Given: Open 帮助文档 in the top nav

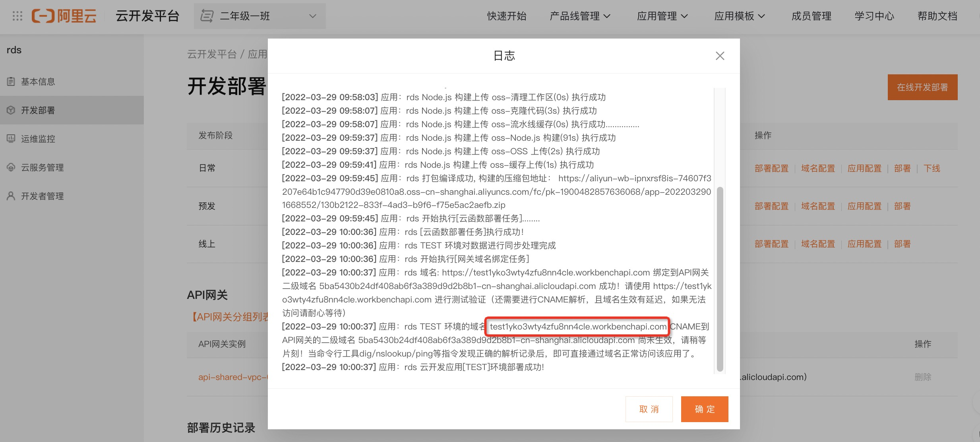Looking at the screenshot, I should click(x=937, y=16).
